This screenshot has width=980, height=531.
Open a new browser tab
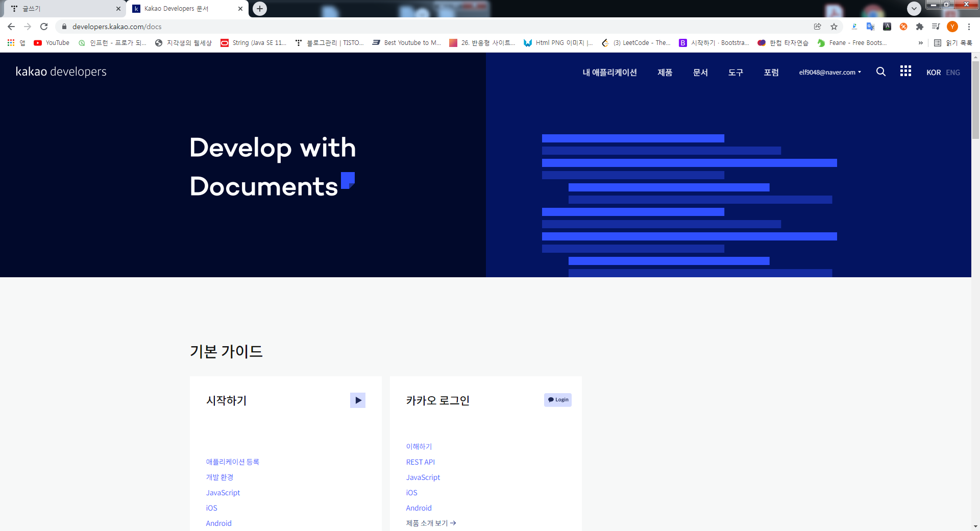(x=260, y=9)
